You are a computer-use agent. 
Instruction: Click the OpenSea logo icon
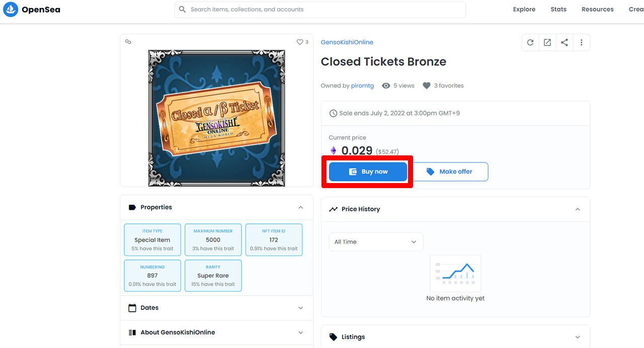[11, 10]
